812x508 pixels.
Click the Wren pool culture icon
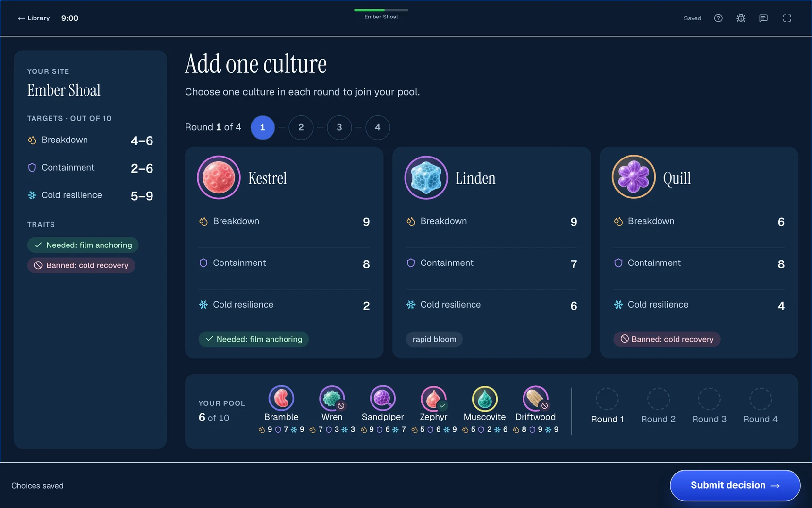(332, 399)
